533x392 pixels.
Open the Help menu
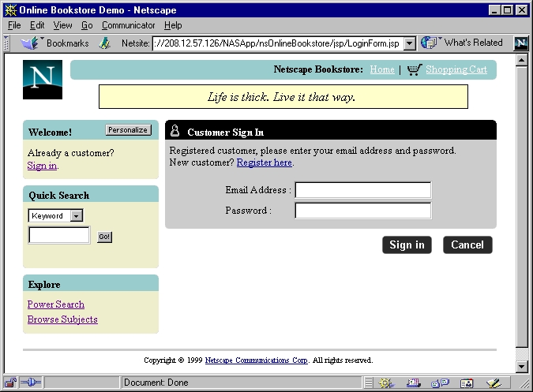click(x=173, y=25)
